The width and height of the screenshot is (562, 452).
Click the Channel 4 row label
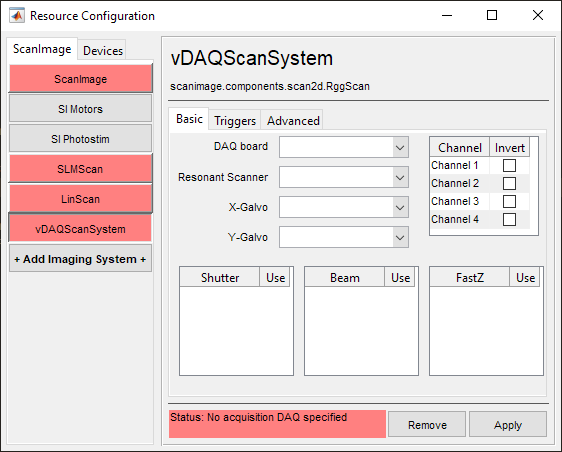pyautogui.click(x=455, y=219)
